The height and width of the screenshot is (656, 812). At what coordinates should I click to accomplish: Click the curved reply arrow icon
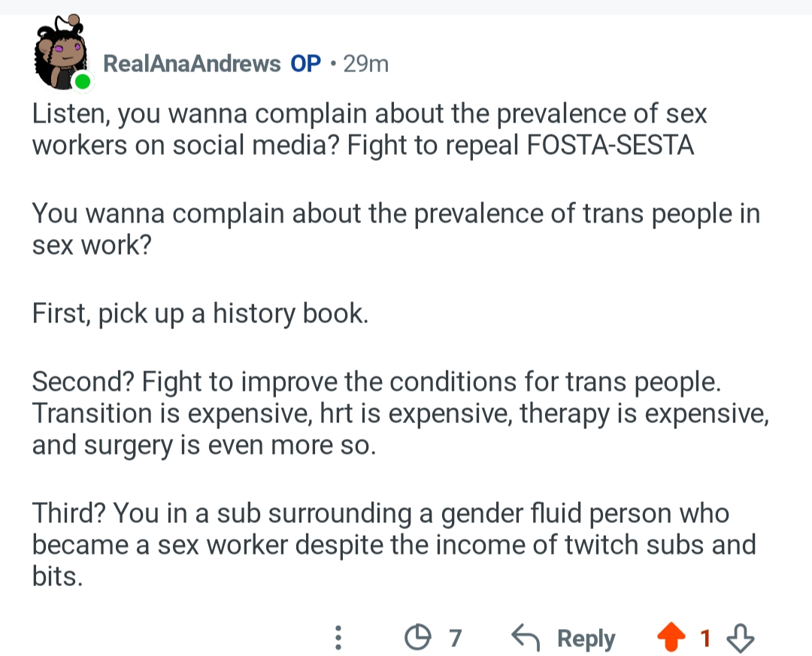[x=525, y=639]
